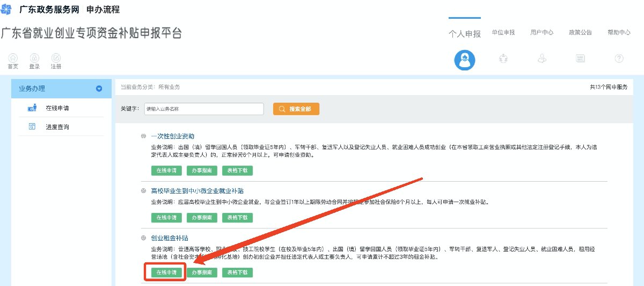
Task: Click the 注册 register icon
Action: [x=56, y=58]
